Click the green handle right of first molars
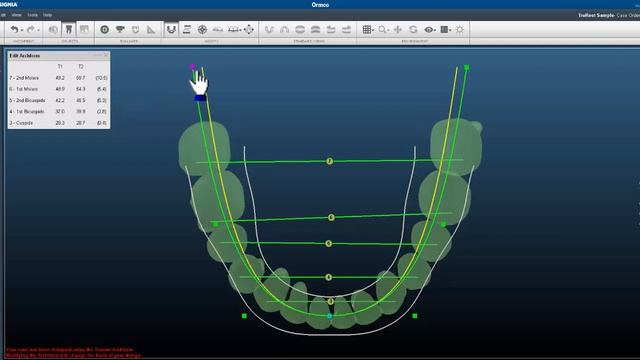The height and width of the screenshot is (360, 640). coord(443,224)
